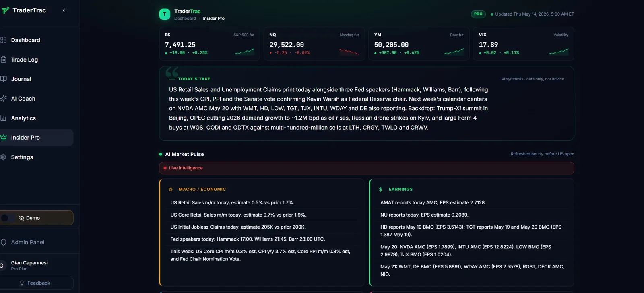Click the Feedback button
Viewport: 644px width, 293px height.
click(36, 283)
